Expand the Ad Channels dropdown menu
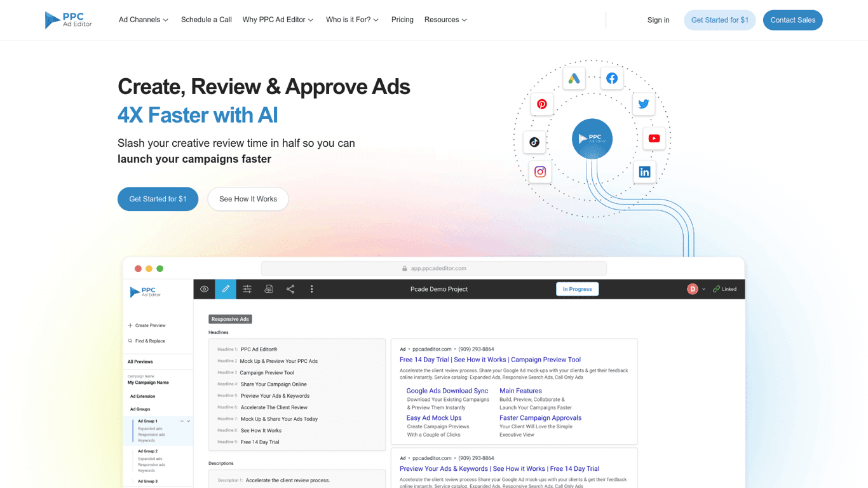This screenshot has height=488, width=868. click(x=144, y=20)
